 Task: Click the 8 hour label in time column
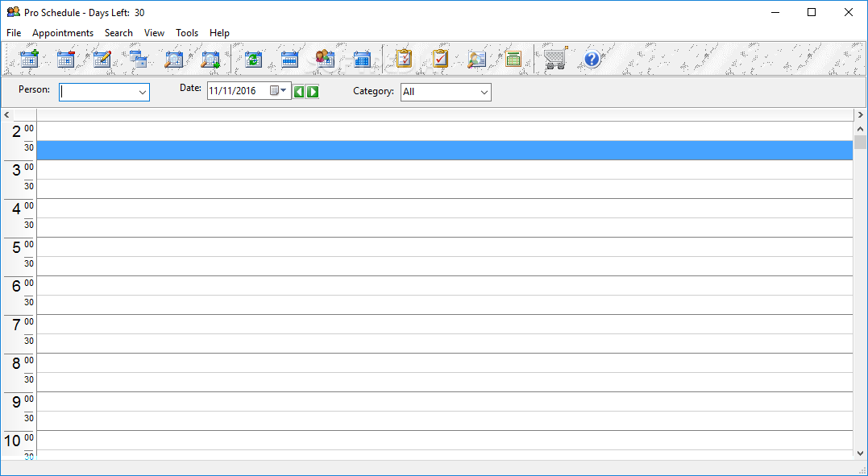(16, 364)
